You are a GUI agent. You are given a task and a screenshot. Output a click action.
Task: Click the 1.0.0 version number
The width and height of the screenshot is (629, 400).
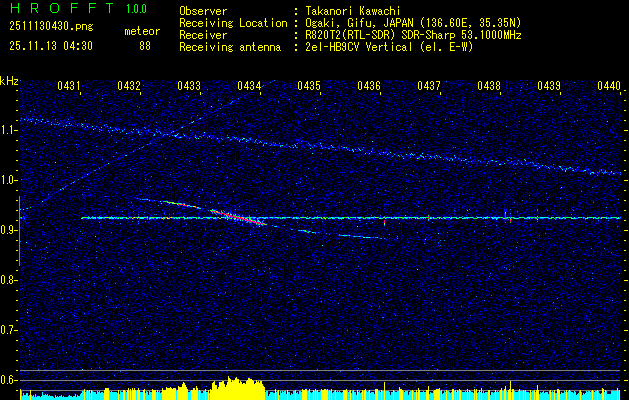pos(135,9)
